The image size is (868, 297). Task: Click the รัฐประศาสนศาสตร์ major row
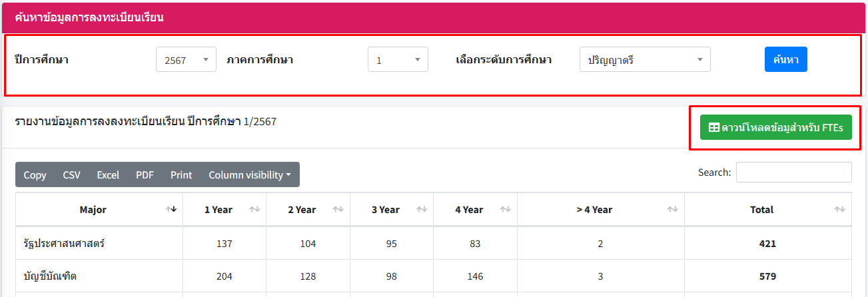pyautogui.click(x=64, y=244)
